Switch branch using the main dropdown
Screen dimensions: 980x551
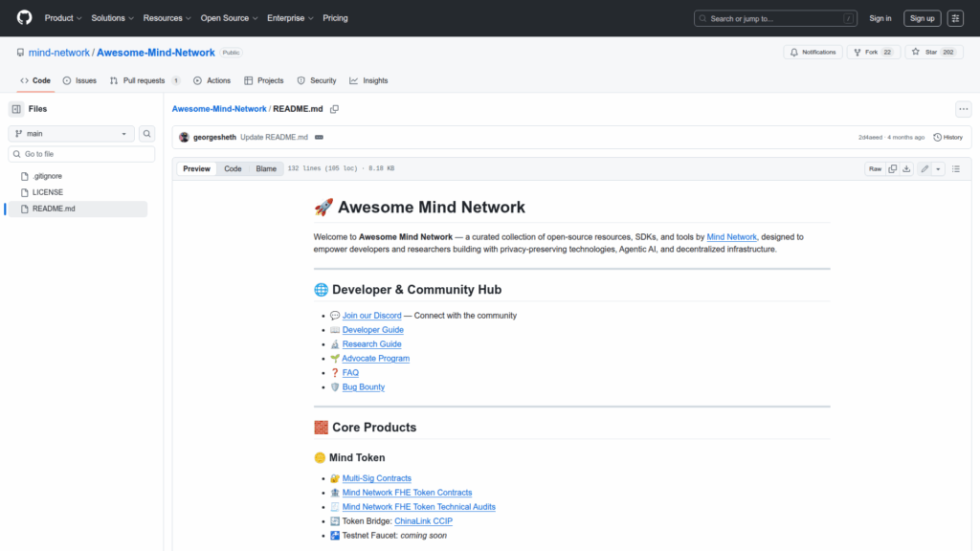coord(71,134)
